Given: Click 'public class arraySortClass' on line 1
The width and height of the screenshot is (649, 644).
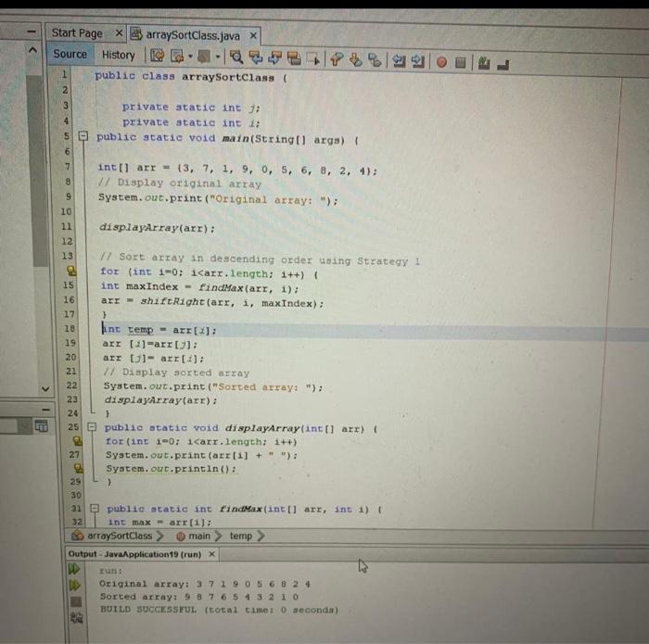Looking at the screenshot, I should (x=185, y=77).
